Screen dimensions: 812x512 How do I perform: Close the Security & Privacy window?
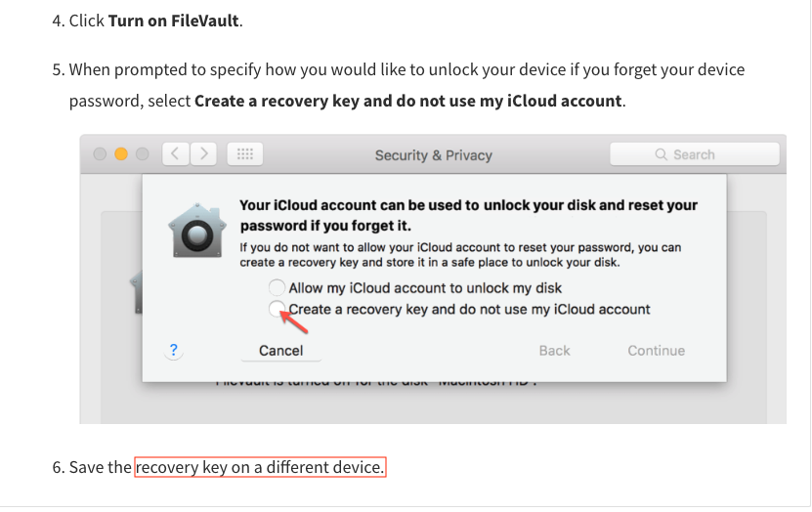click(x=100, y=154)
